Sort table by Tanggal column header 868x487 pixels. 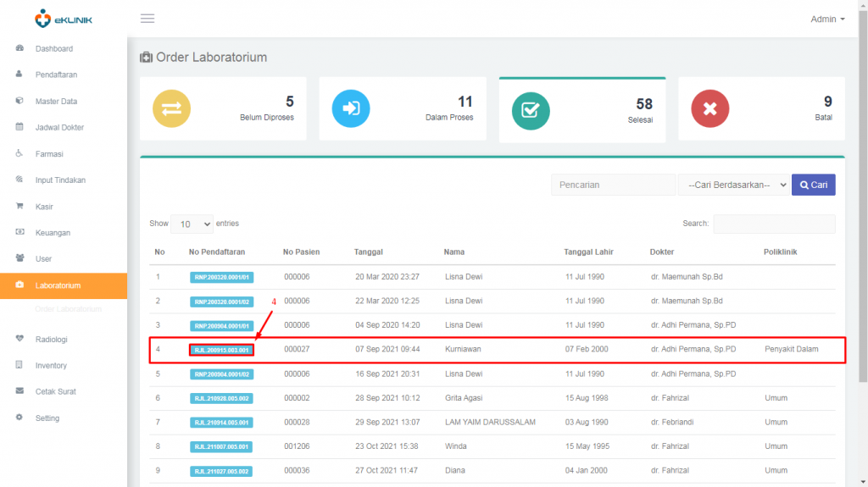369,252
